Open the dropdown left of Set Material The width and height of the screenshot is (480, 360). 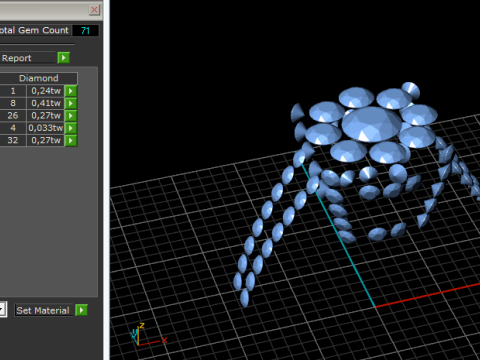[x=3, y=310]
